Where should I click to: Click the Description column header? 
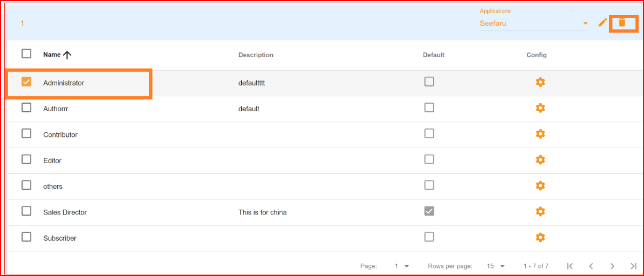coord(256,55)
